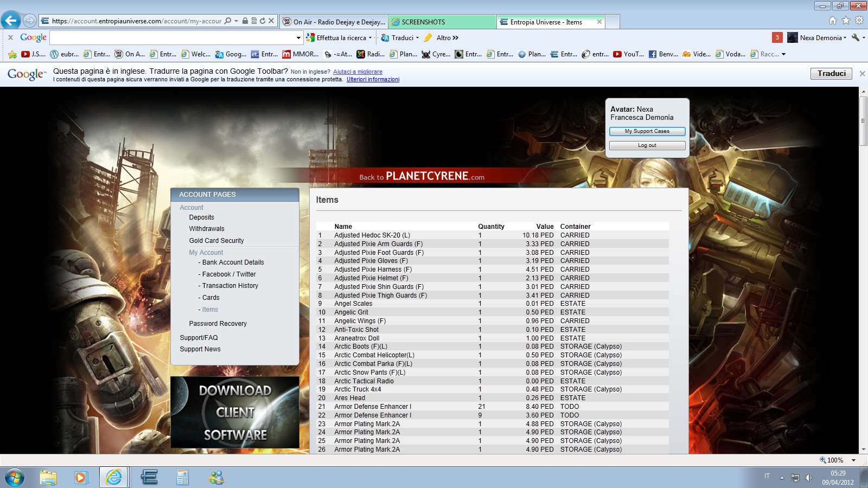Open the Benv... Facebook bookmark
Screen dimensions: 868x488
(663, 54)
